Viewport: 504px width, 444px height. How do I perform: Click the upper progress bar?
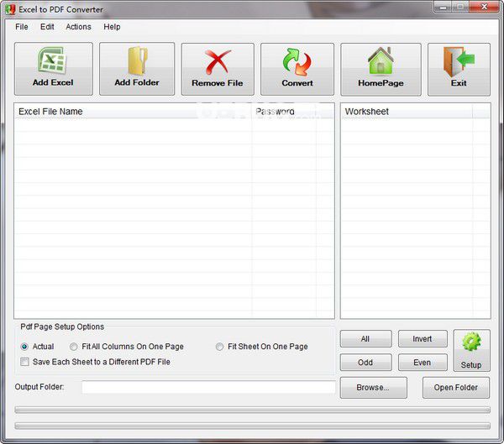click(252, 410)
